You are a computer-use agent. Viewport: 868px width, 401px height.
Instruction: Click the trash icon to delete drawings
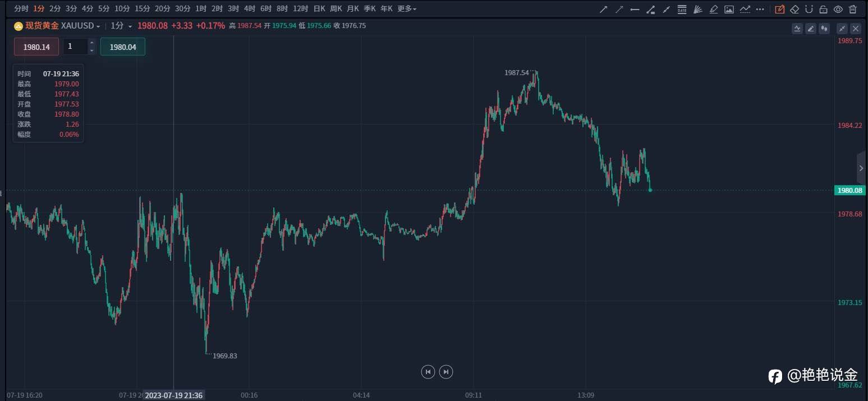(853, 9)
